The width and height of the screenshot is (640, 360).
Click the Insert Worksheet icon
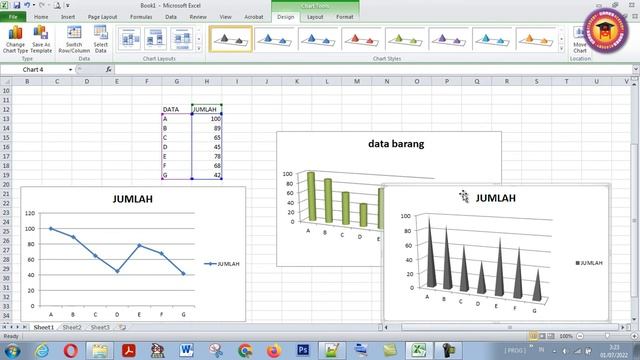click(122, 327)
